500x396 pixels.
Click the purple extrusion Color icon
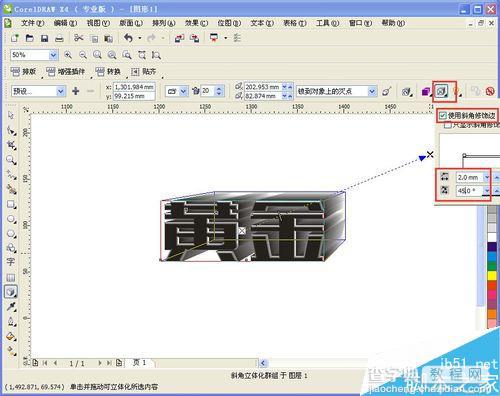(425, 91)
